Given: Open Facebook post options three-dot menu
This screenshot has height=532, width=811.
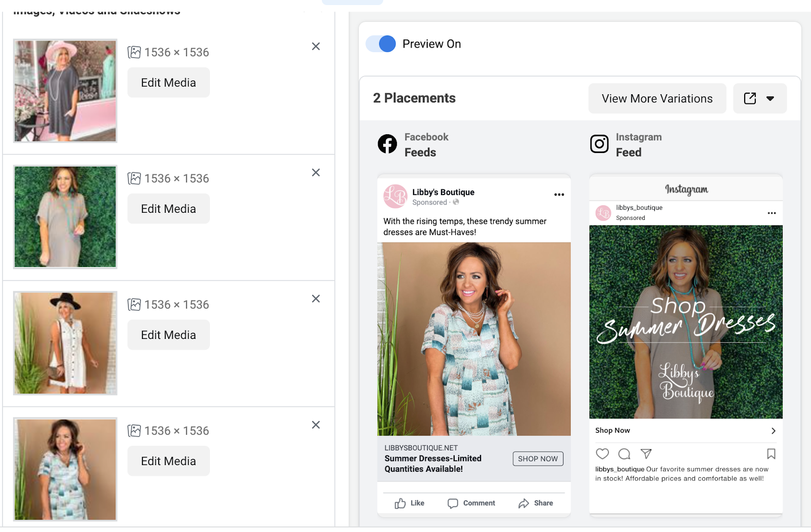Looking at the screenshot, I should pyautogui.click(x=559, y=195).
